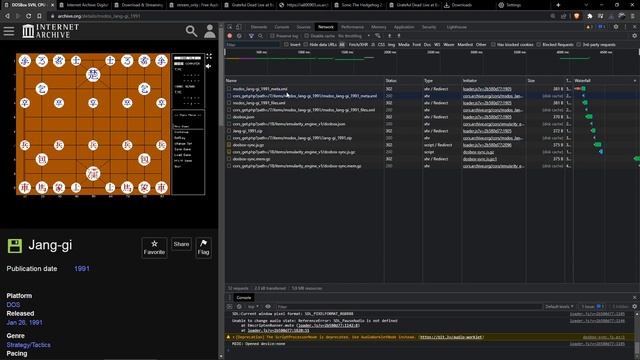Toggle Invert filter checkbox

[286, 44]
